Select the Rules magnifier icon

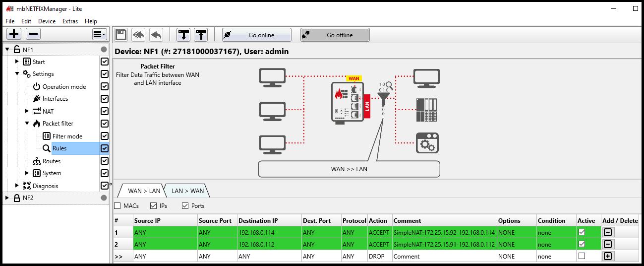pos(47,148)
